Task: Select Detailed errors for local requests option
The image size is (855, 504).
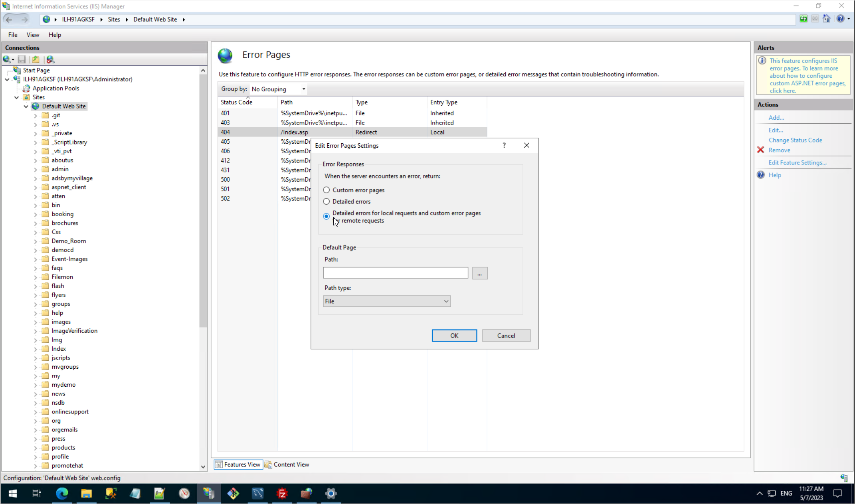Action: pos(327,216)
